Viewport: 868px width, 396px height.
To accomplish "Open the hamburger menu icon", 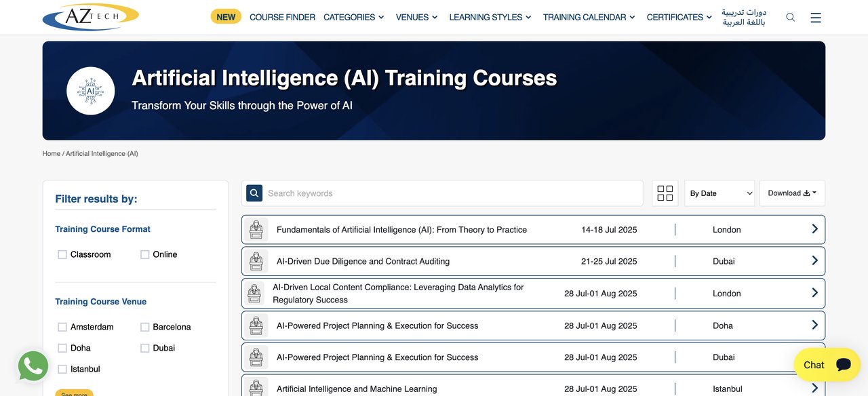I will [816, 18].
